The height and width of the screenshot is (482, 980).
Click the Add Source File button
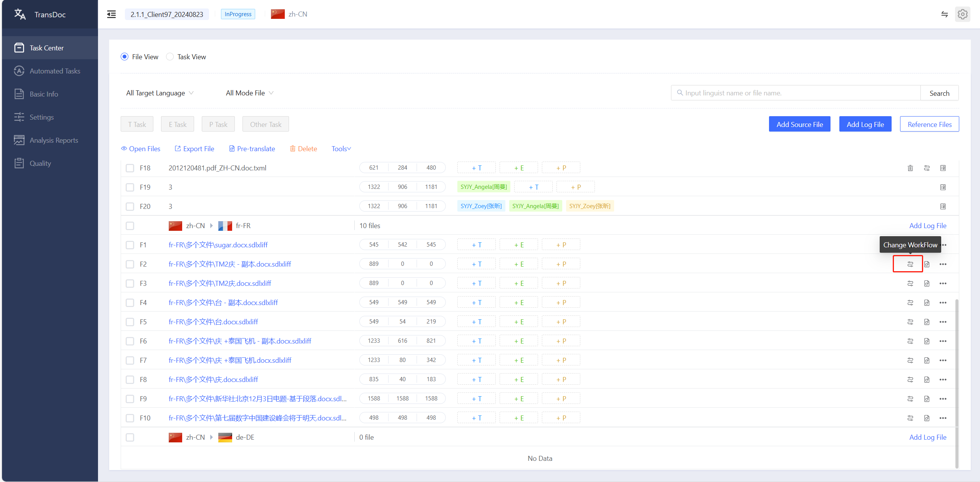[799, 124]
